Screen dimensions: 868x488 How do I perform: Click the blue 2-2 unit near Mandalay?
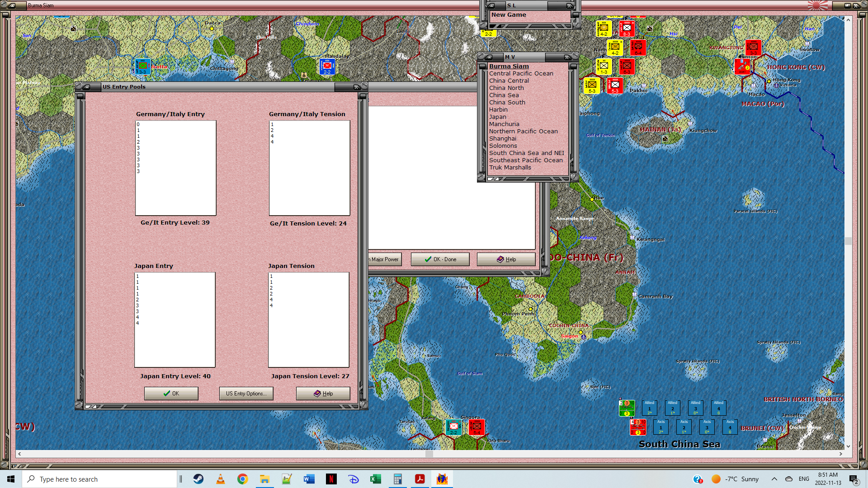pos(327,67)
